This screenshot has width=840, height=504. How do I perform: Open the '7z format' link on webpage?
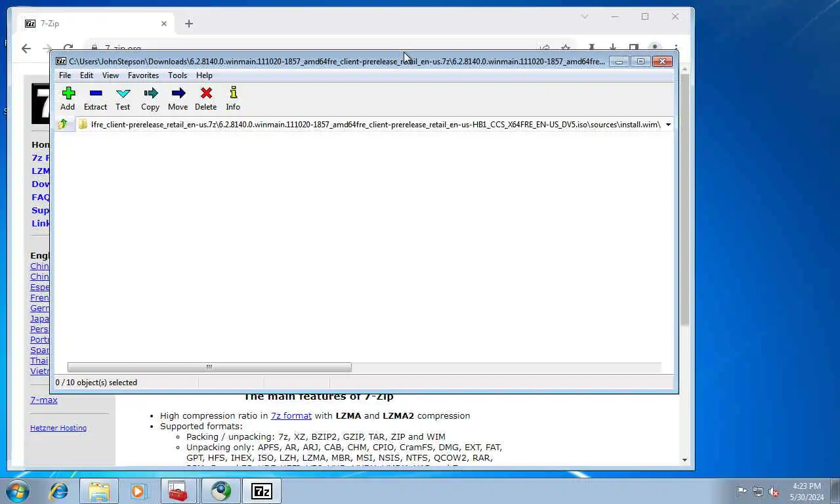point(291,415)
